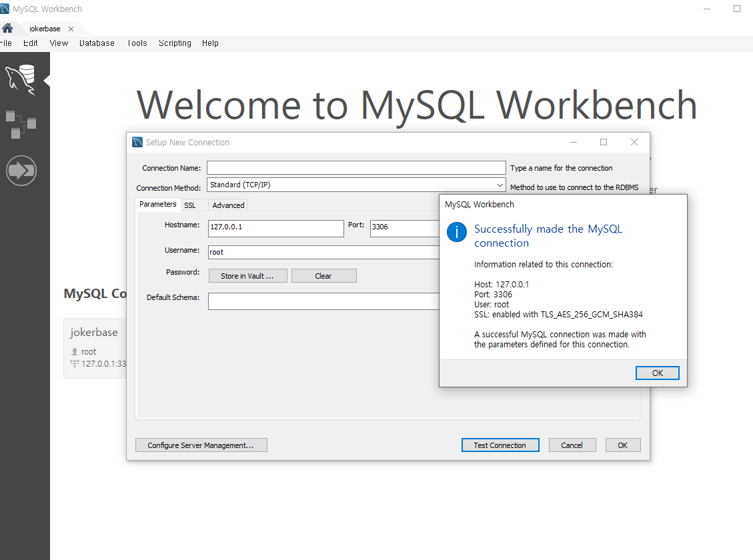This screenshot has height=560, width=753.
Task: Switch to the Parameters tab
Action: coord(157,204)
